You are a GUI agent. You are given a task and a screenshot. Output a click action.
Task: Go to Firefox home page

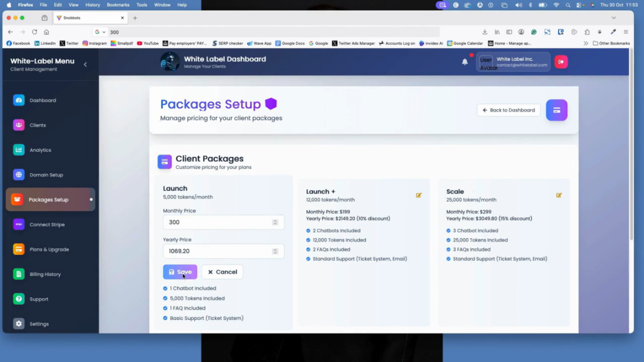point(47,32)
